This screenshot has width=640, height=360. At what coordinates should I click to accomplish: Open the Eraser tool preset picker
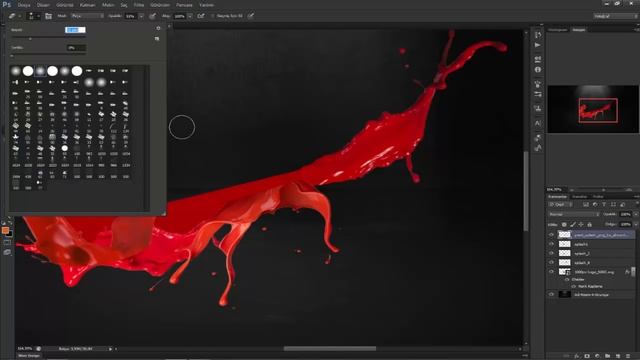click(x=14, y=16)
